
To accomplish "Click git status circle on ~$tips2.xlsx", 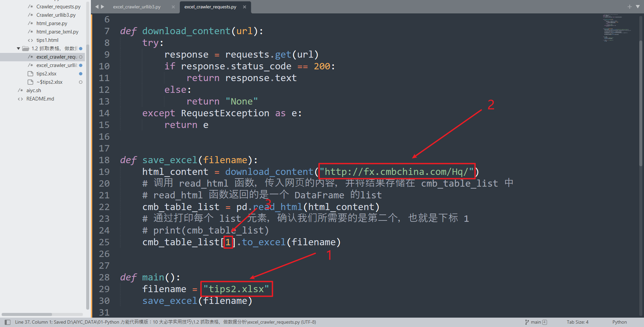I will click(80, 82).
